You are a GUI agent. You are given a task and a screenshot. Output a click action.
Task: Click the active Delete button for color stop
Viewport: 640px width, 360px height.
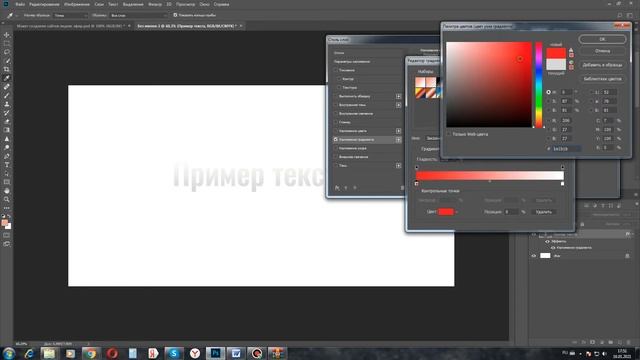[x=544, y=212]
